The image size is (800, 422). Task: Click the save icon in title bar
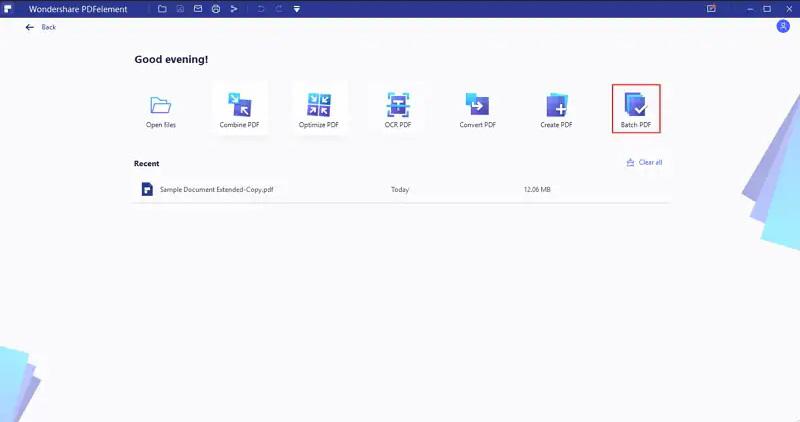tap(180, 9)
